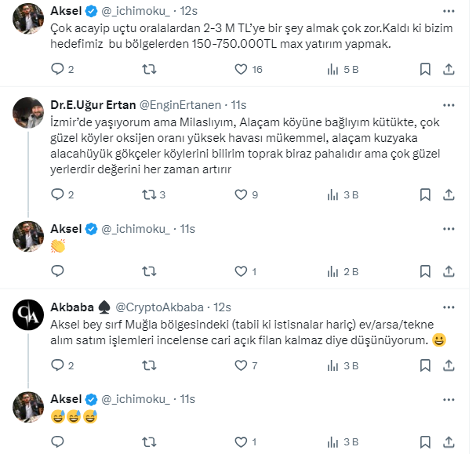Open more options on Dr.E.Uğur Ertan's tweet

coord(447,104)
